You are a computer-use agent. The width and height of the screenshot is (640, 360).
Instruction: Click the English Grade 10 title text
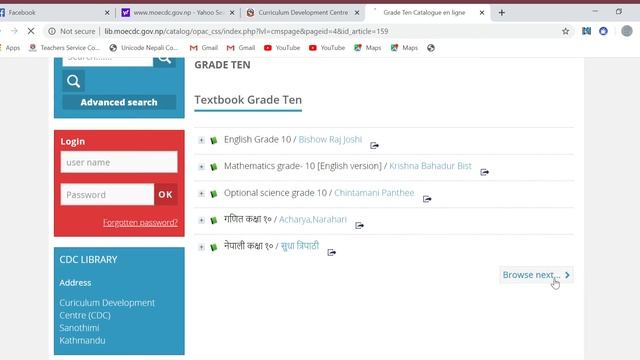point(258,140)
